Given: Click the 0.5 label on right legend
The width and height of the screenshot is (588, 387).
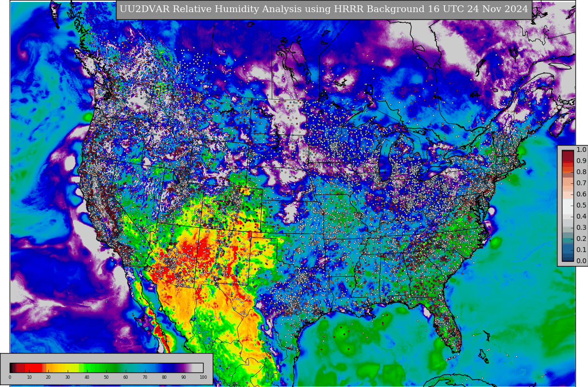Looking at the screenshot, I should [x=581, y=205].
